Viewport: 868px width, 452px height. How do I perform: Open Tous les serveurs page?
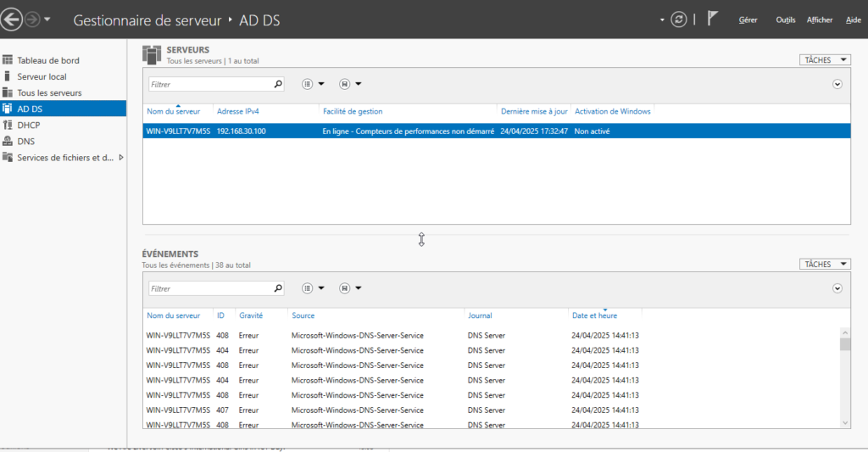(49, 92)
